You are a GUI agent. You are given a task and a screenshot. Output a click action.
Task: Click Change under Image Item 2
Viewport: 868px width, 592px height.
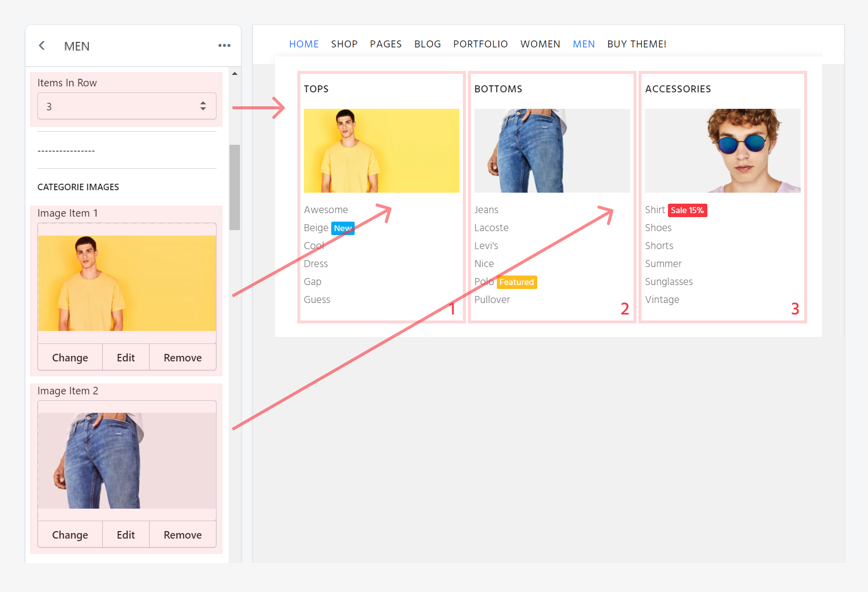[x=70, y=535]
